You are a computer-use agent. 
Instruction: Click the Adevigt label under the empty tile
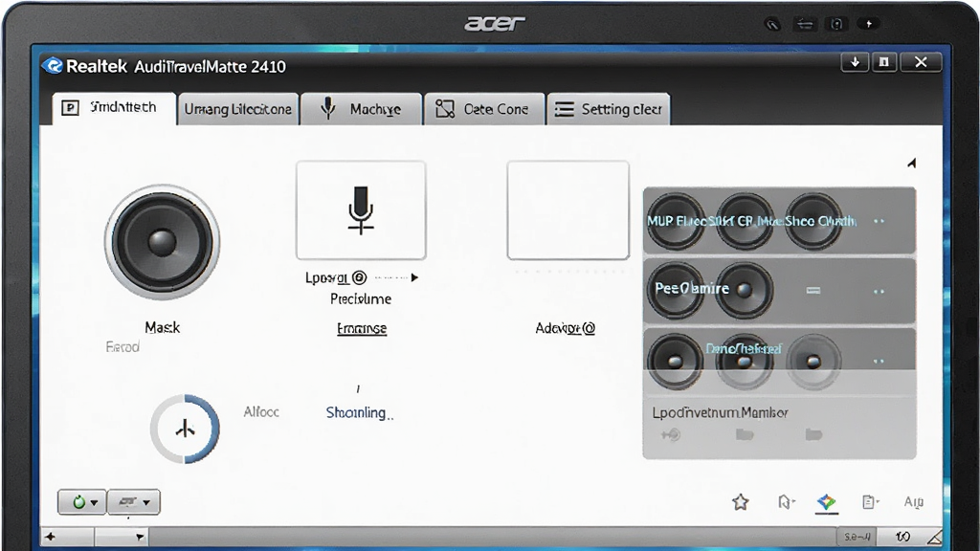pyautogui.click(x=565, y=328)
